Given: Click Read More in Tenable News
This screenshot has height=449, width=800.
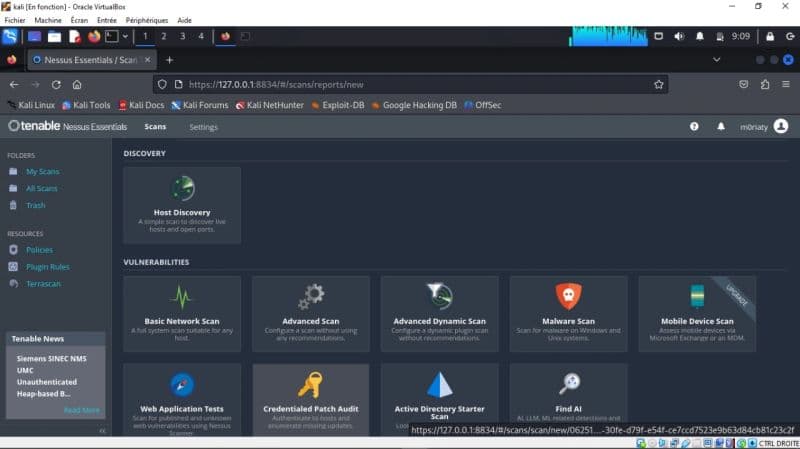Looking at the screenshot, I should (82, 410).
